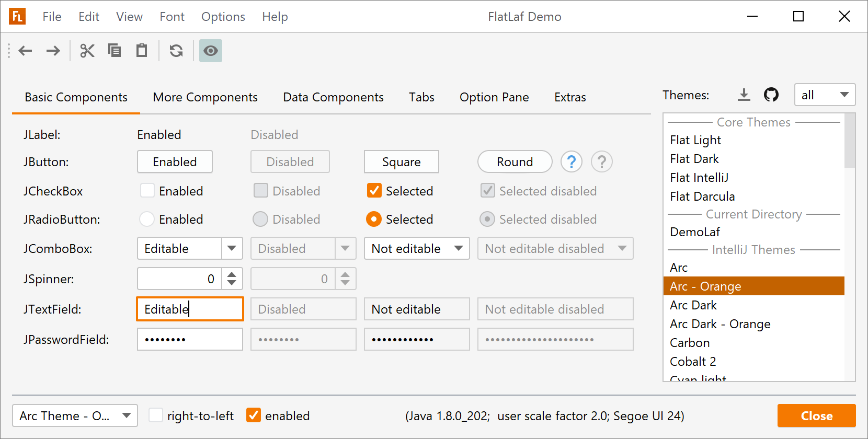Click the Back arrow toolbar icon

[25, 51]
